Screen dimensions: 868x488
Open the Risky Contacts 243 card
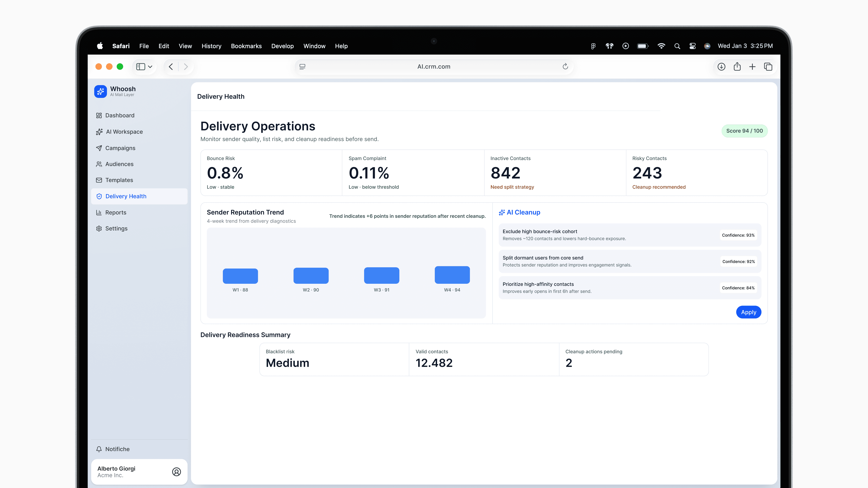pyautogui.click(x=697, y=173)
